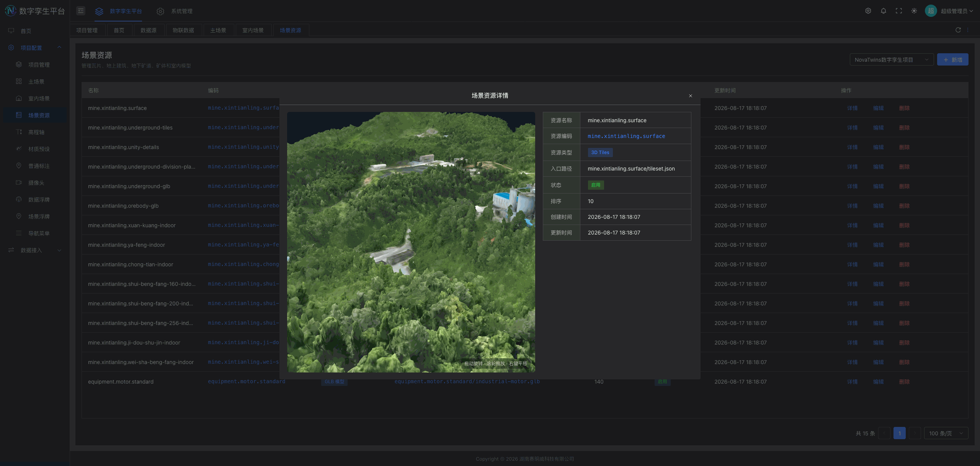Viewport: 980px width, 466px height.
Task: Open the 100 条/页 page size dropdown
Action: 946,433
